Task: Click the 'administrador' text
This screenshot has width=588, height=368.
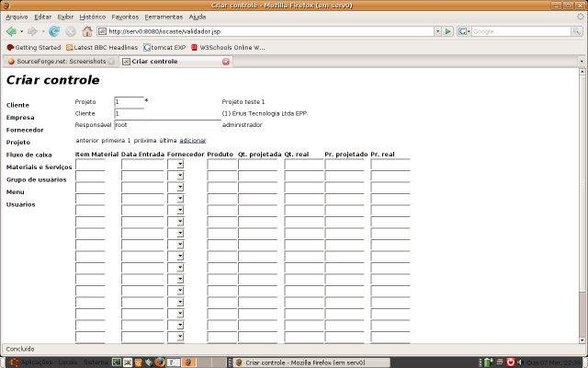Action: coord(243,125)
